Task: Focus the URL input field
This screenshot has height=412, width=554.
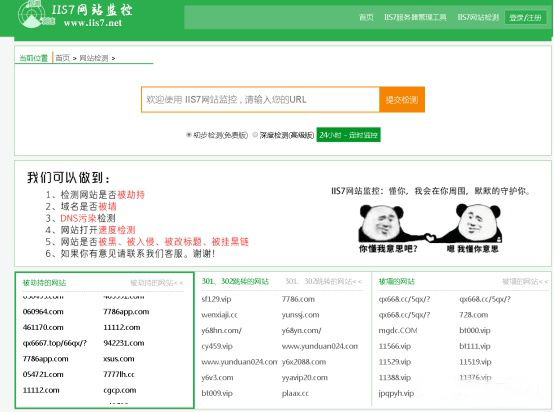Action: point(260,100)
